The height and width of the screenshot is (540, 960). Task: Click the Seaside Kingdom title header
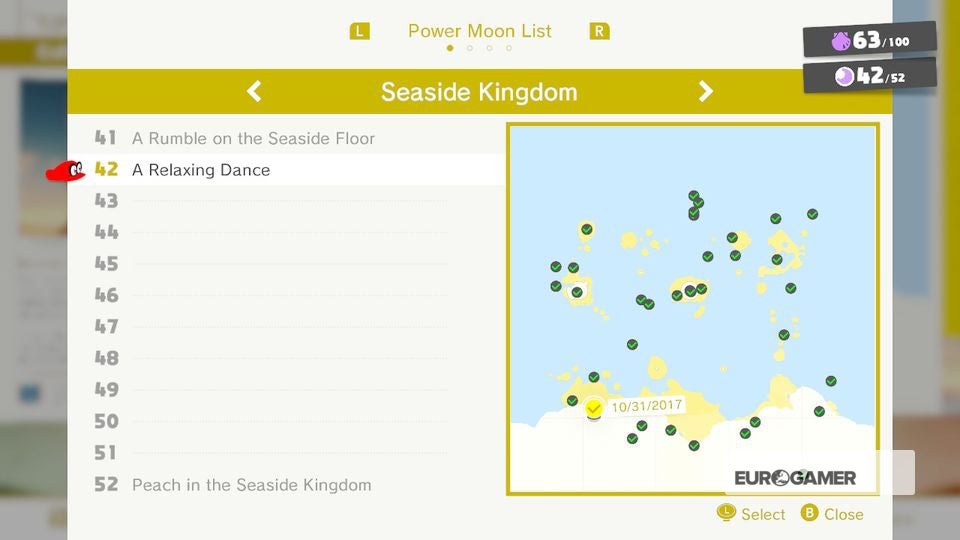point(479,92)
